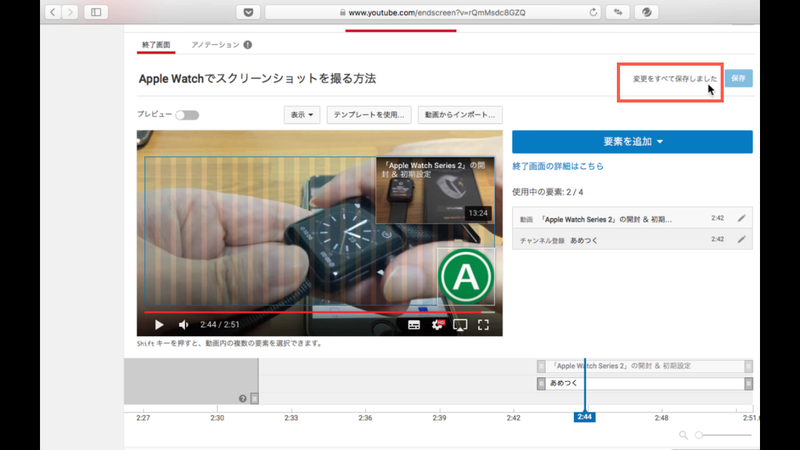Click the round extension icon in toolbar
800x450 pixels.
[646, 12]
